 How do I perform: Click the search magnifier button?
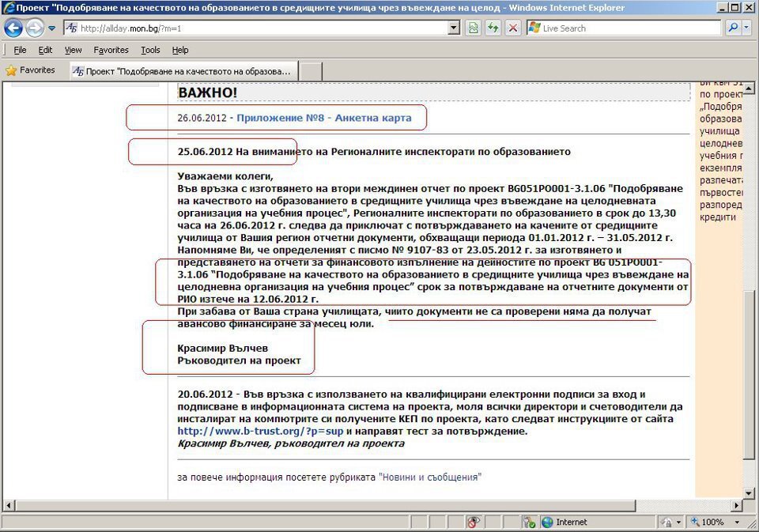[733, 28]
